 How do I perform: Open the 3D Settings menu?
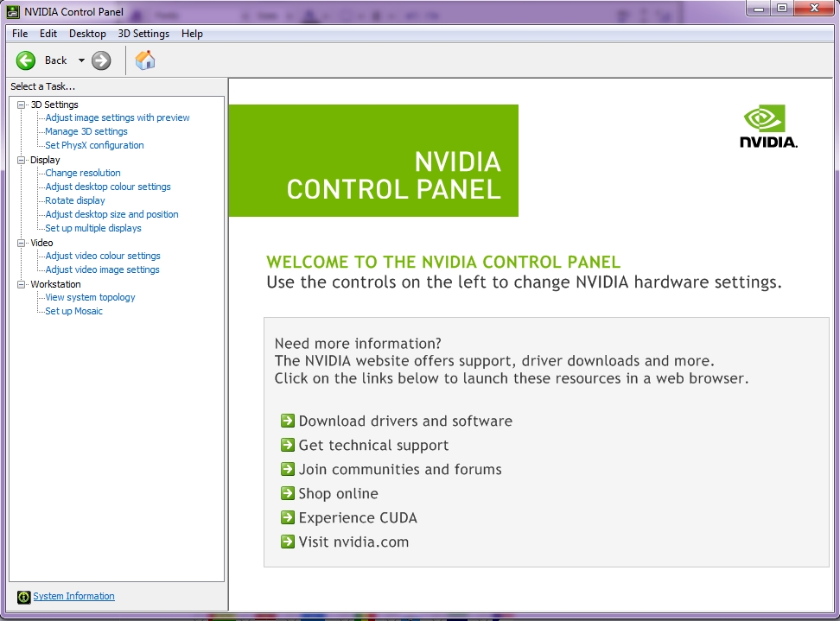(143, 34)
